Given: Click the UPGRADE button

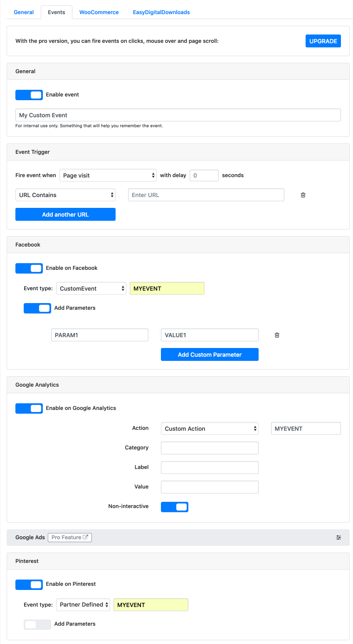Looking at the screenshot, I should click(x=323, y=41).
